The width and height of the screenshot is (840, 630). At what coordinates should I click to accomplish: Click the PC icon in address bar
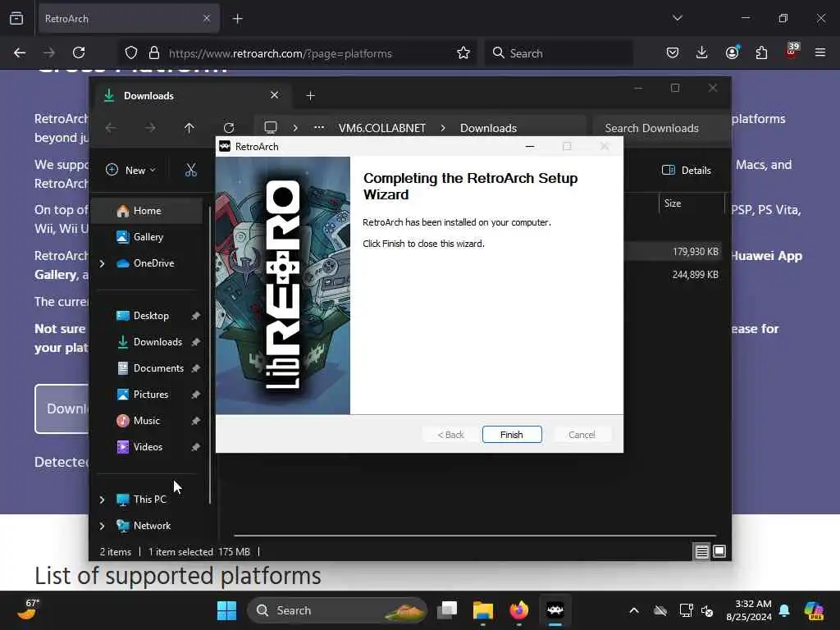pos(271,127)
